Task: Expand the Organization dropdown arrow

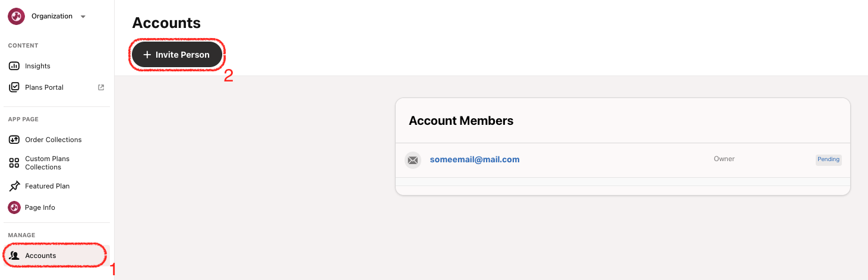Action: [x=83, y=17]
